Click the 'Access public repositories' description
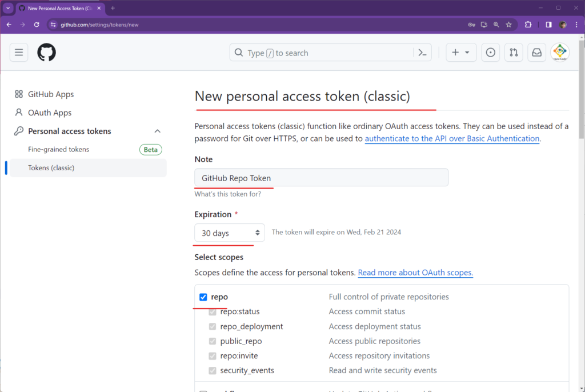Screen dimensions: 585x392 (x=374, y=341)
